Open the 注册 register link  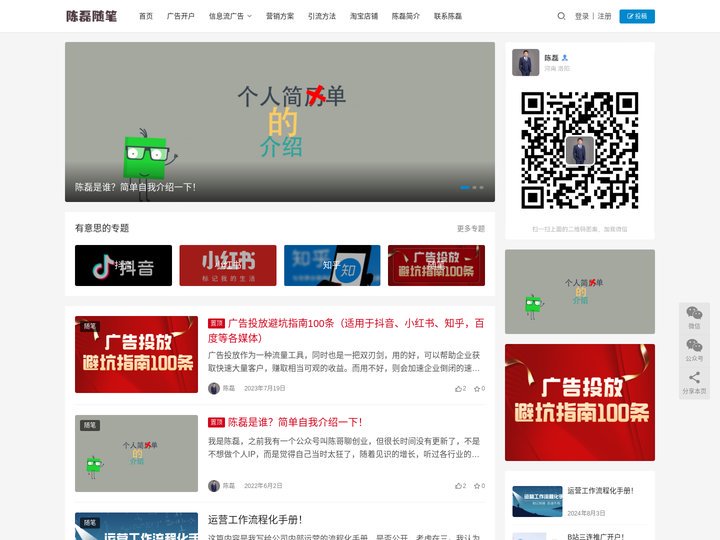click(x=604, y=16)
